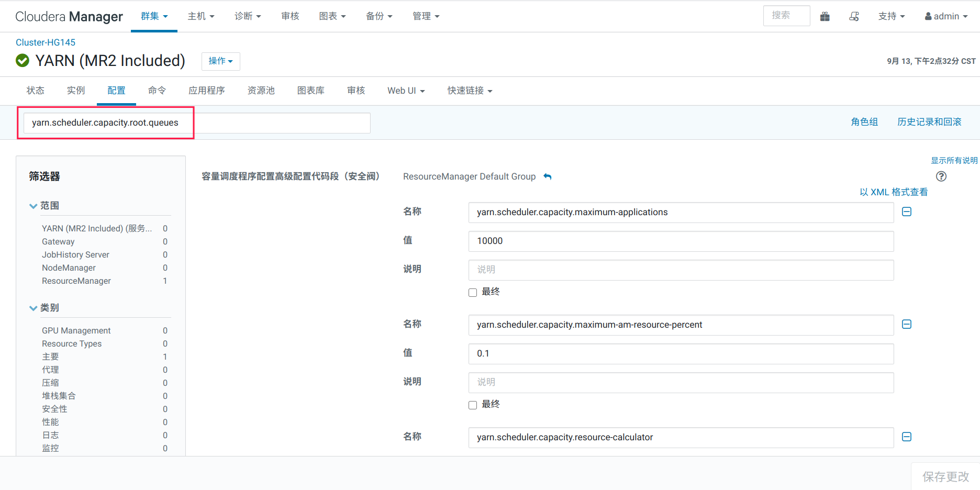
Task: Click 以 XML 格式查看 link
Action: click(x=894, y=192)
